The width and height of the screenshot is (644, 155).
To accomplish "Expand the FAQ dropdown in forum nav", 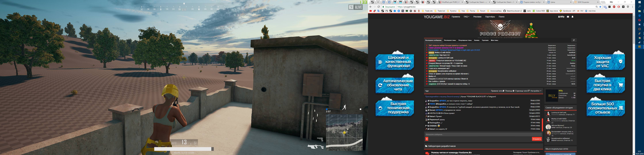I will [x=466, y=17].
